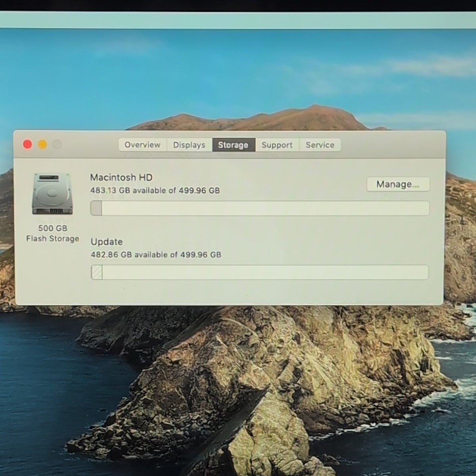476x476 pixels.
Task: Open the Displays tab
Action: coord(189,145)
